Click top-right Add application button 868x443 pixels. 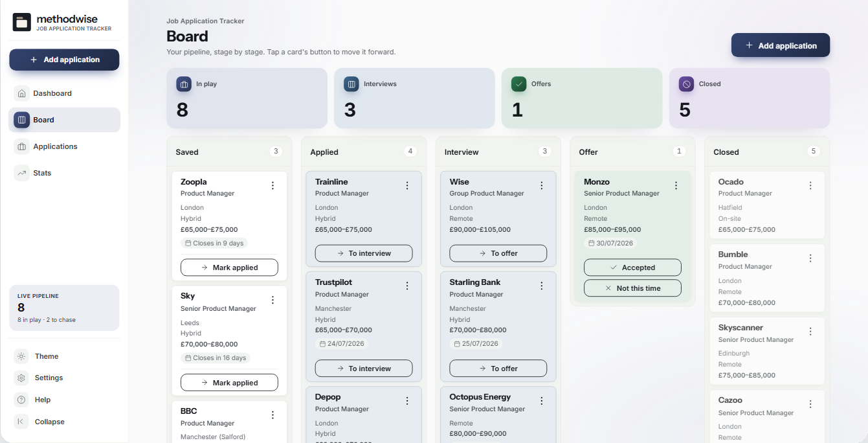coord(781,45)
